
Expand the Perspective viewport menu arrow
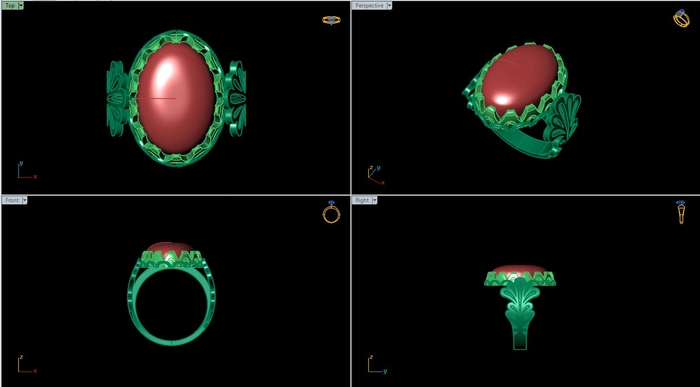click(x=389, y=6)
